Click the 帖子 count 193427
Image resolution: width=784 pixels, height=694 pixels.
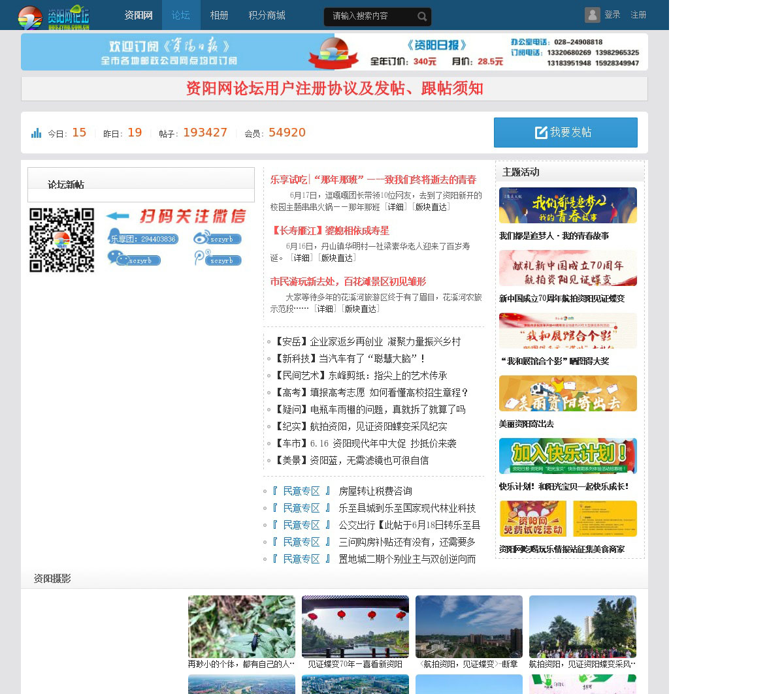point(205,133)
